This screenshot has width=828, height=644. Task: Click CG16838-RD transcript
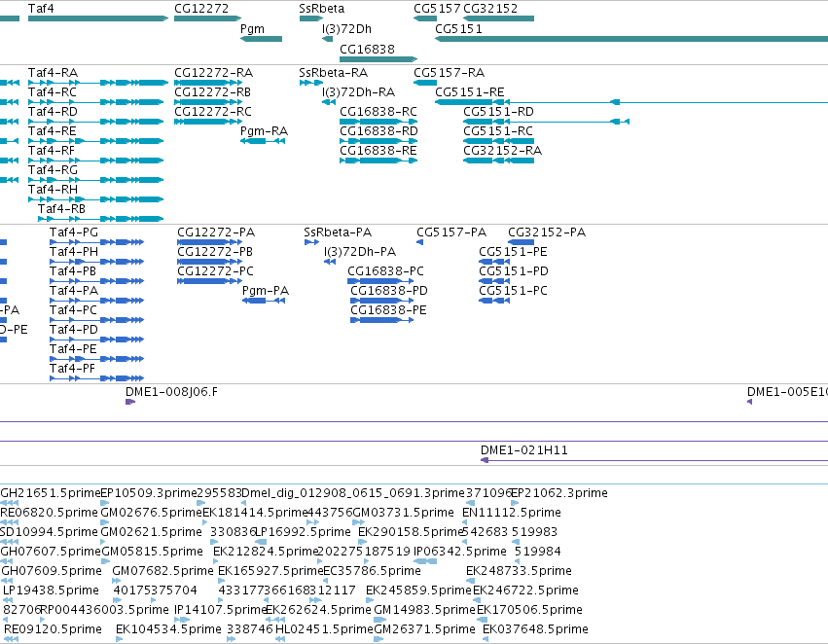coord(378,141)
